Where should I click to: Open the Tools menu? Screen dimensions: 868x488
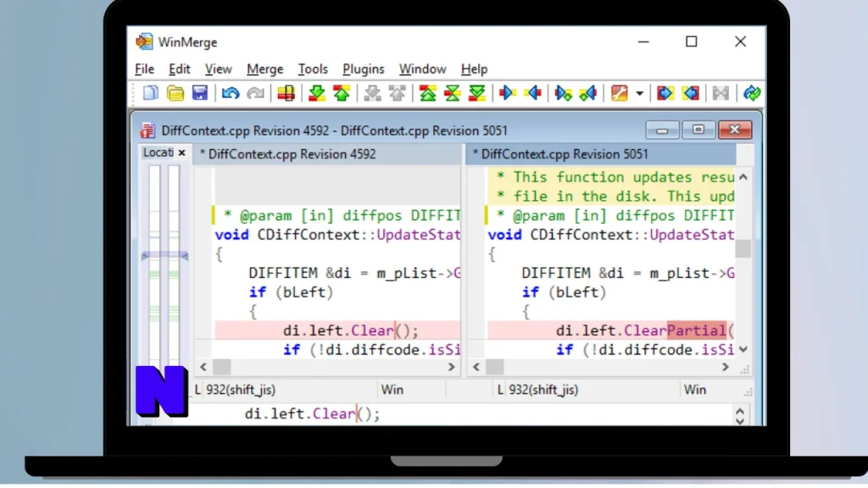313,69
